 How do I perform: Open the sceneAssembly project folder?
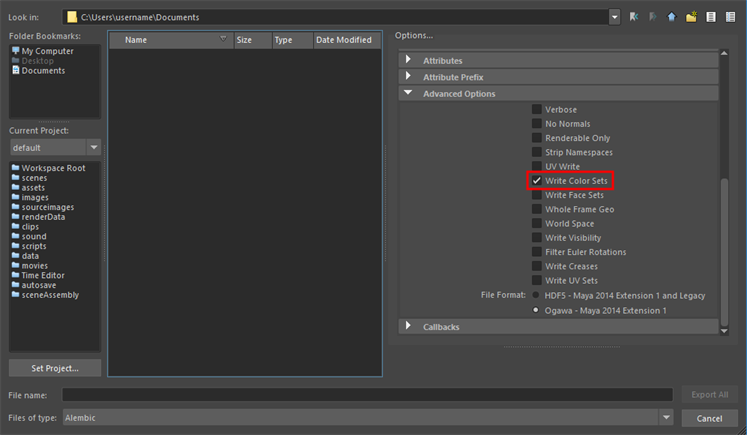[x=45, y=295]
